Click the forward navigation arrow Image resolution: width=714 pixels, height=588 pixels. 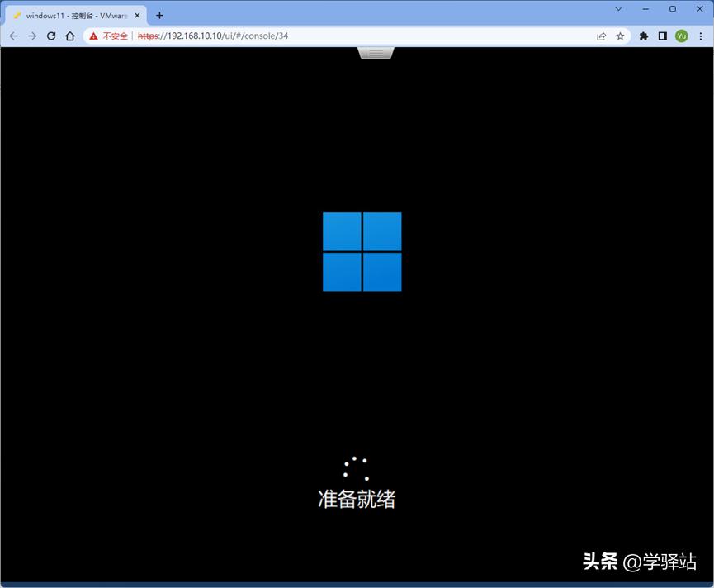[32, 36]
